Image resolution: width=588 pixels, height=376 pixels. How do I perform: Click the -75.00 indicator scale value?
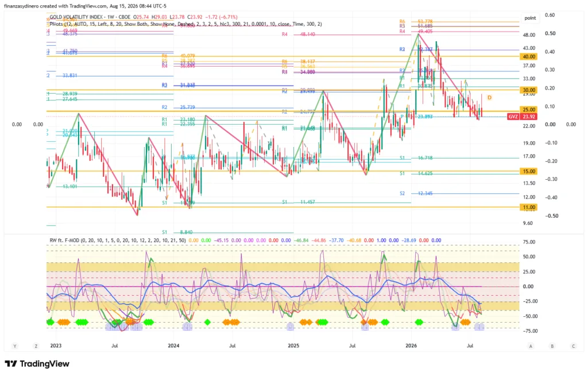(530, 331)
